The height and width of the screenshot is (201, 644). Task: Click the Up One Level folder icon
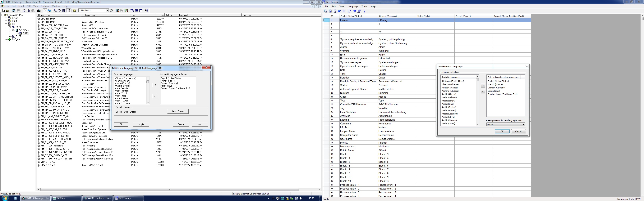(x=74, y=11)
